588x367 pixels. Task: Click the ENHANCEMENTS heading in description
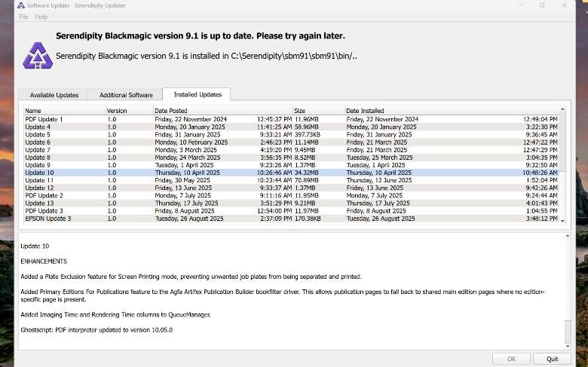44,261
